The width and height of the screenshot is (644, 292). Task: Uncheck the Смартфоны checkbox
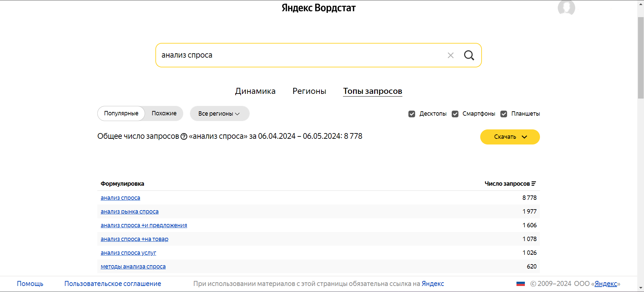pyautogui.click(x=455, y=114)
